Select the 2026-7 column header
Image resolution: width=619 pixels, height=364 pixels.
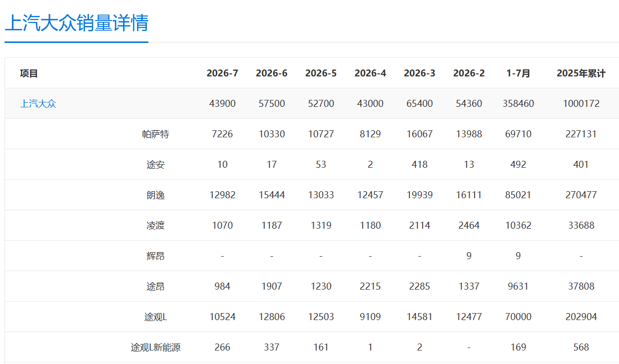222,73
